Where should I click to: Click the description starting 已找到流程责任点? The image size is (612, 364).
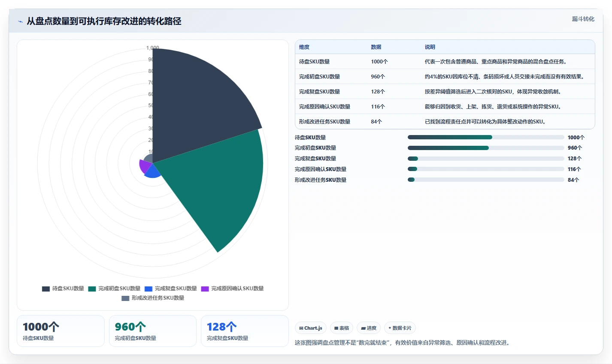point(485,122)
